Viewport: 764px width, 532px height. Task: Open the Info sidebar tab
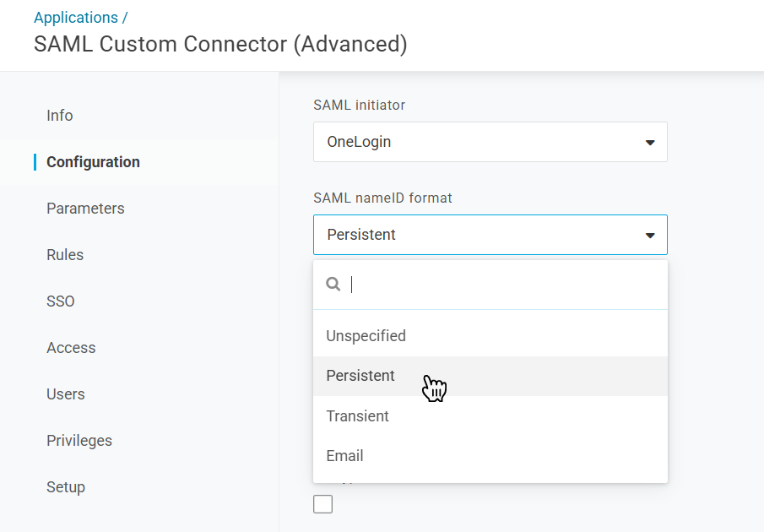tap(60, 116)
